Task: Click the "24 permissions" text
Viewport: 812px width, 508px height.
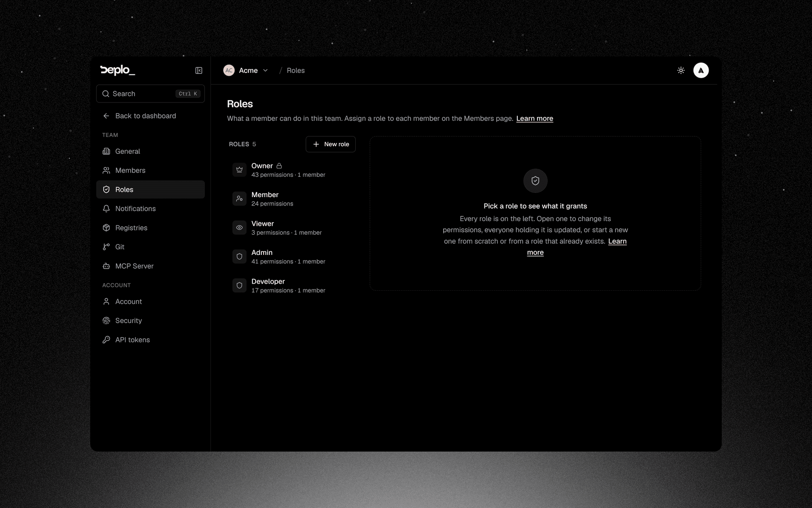Action: tap(273, 204)
